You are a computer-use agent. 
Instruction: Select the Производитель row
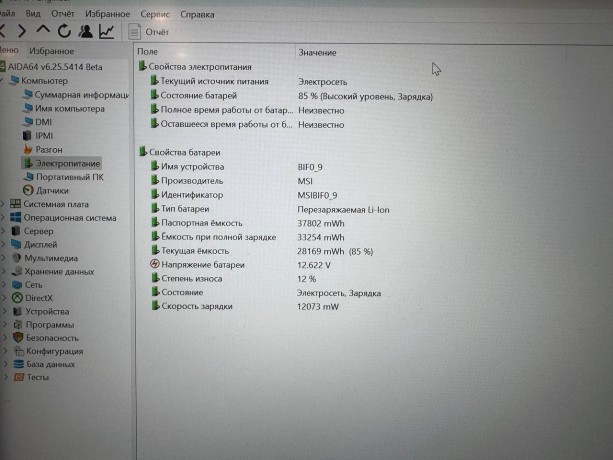click(x=231, y=181)
